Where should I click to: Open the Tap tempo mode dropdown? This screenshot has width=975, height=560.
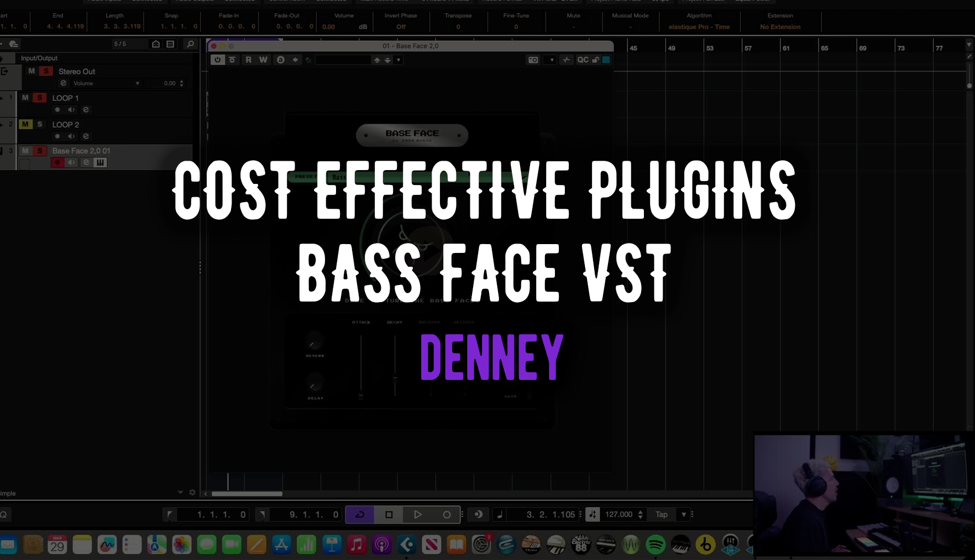coord(684,514)
